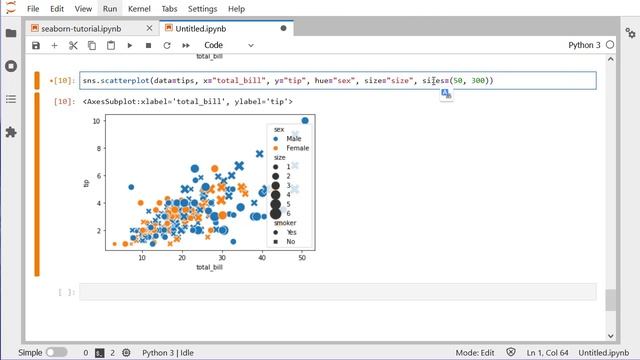This screenshot has width=640, height=360.
Task: Switch to Untitled.ipynb tab
Action: point(226,28)
